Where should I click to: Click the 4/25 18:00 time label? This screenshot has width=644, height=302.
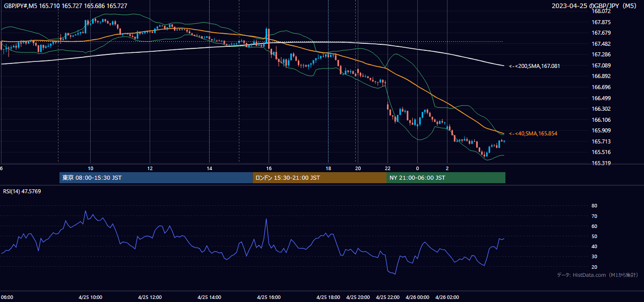coord(328,297)
